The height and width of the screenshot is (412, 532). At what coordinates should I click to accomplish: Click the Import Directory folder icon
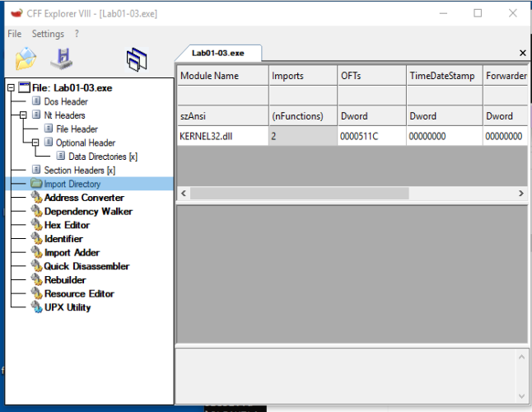click(36, 184)
